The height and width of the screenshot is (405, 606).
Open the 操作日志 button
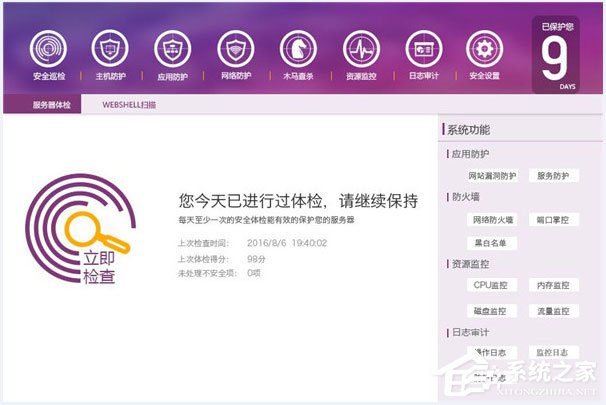pyautogui.click(x=492, y=352)
